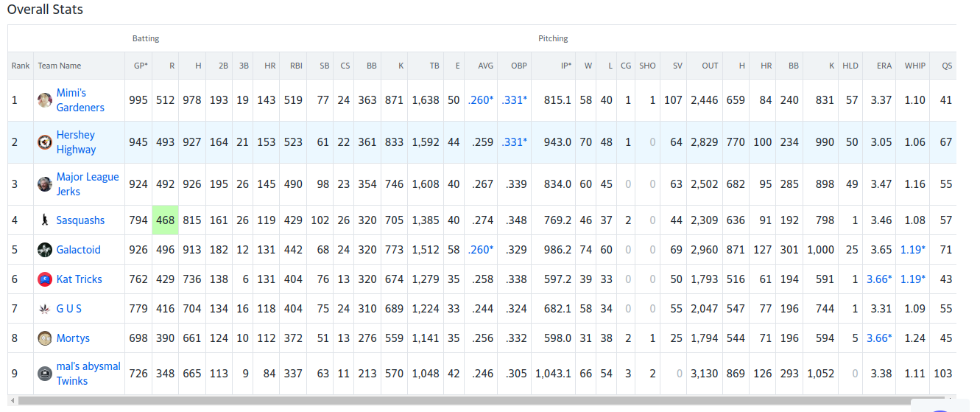980x412 pixels.
Task: Click G U S team leaf icon
Action: click(x=45, y=309)
